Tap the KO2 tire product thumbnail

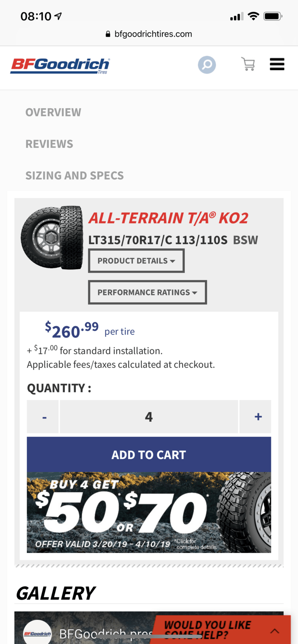pos(52,237)
